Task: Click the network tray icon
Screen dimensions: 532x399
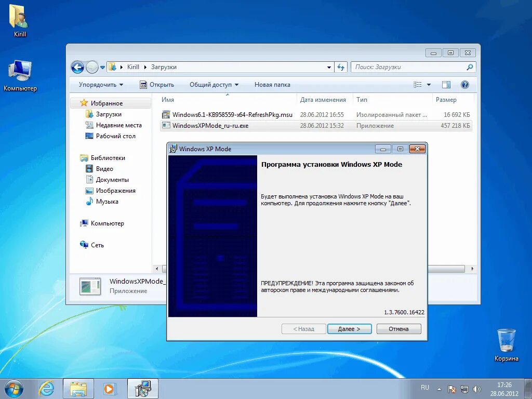Action: point(464,389)
